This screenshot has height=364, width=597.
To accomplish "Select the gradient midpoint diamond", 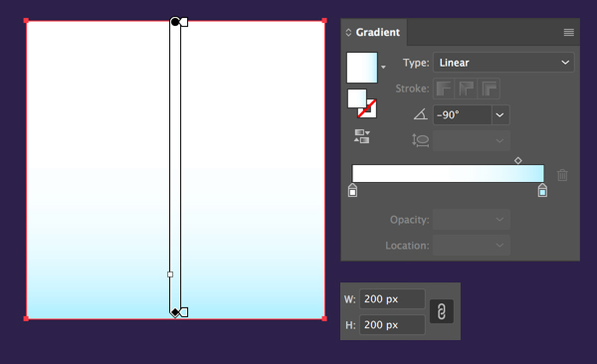I will point(517,161).
